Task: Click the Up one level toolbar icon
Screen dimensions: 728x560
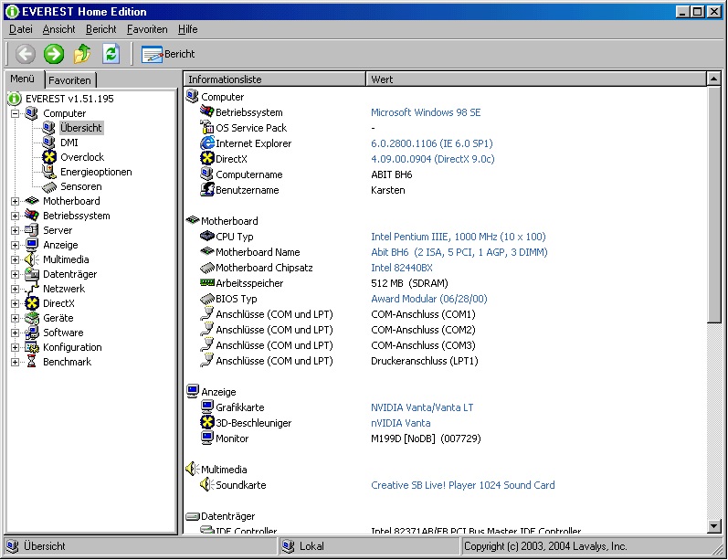Action: 82,54
